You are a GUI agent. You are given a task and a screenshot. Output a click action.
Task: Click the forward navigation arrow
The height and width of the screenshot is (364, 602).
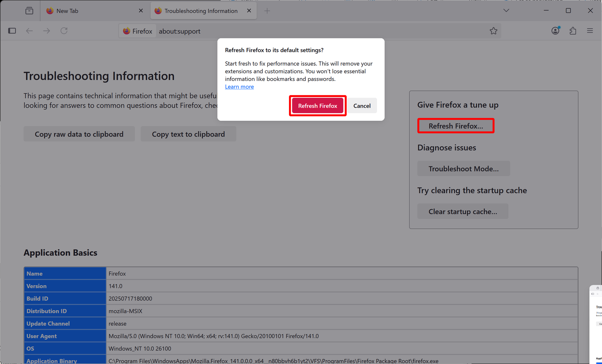click(x=46, y=31)
